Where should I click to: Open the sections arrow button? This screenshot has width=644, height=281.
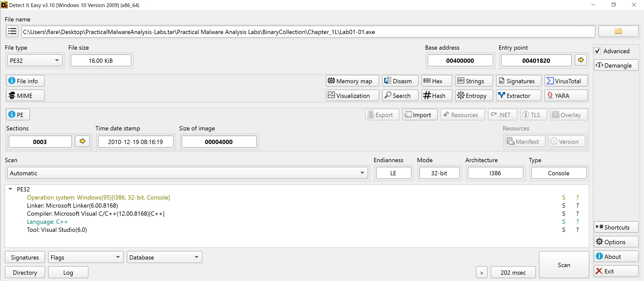pyautogui.click(x=82, y=142)
